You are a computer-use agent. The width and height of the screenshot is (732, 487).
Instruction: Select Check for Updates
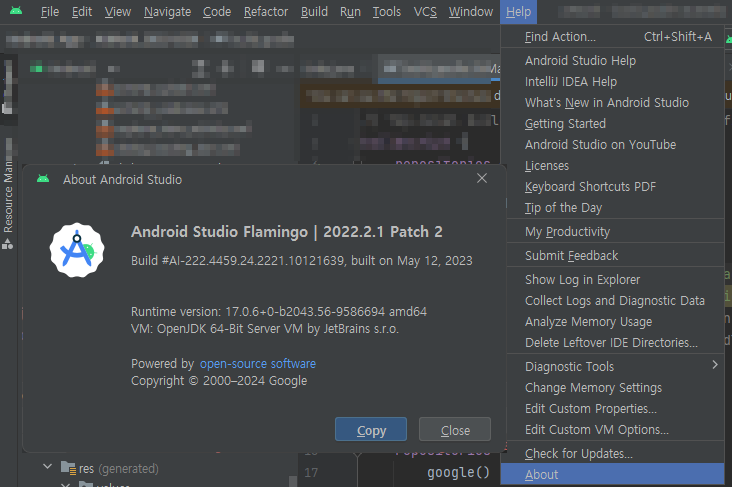tap(612, 453)
